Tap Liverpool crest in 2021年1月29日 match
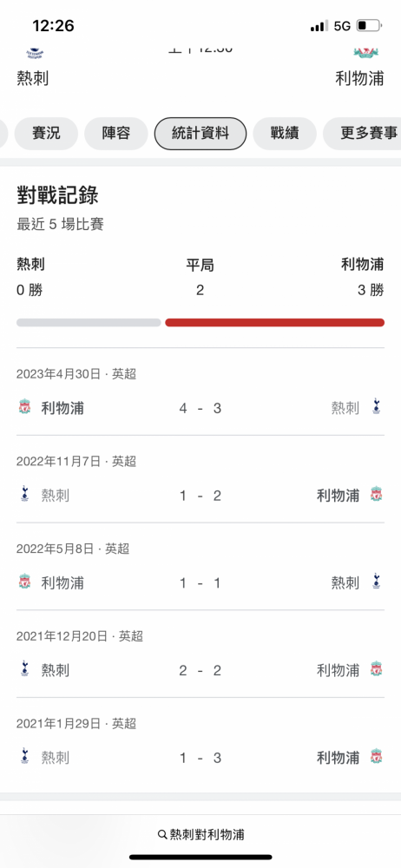 [x=377, y=757]
